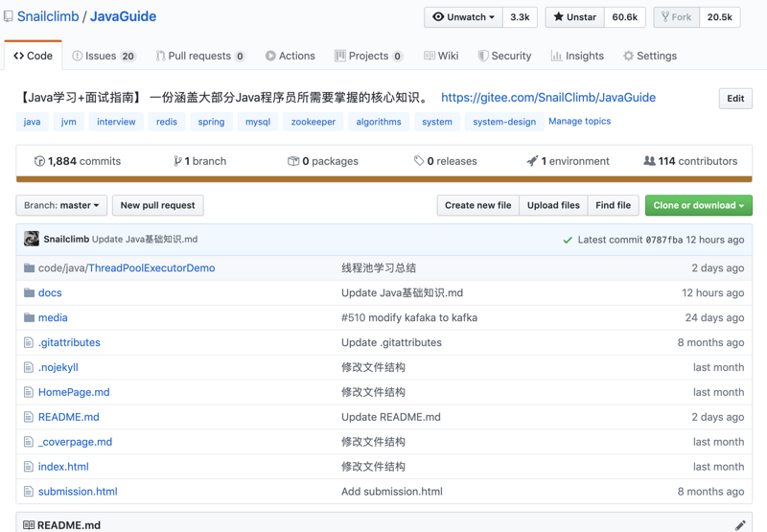Click the folder icon for docs row
767x532 pixels.
[30, 293]
